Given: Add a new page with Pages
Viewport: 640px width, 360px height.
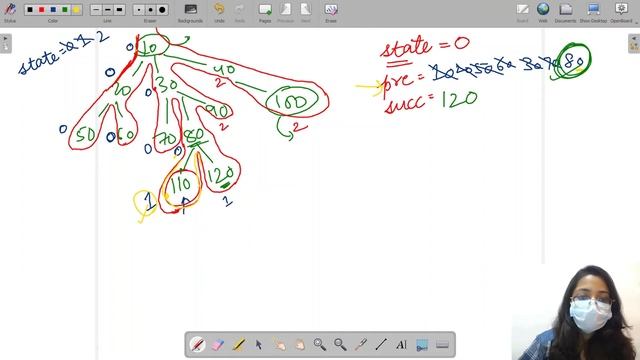Looking at the screenshot, I should pos(265,12).
